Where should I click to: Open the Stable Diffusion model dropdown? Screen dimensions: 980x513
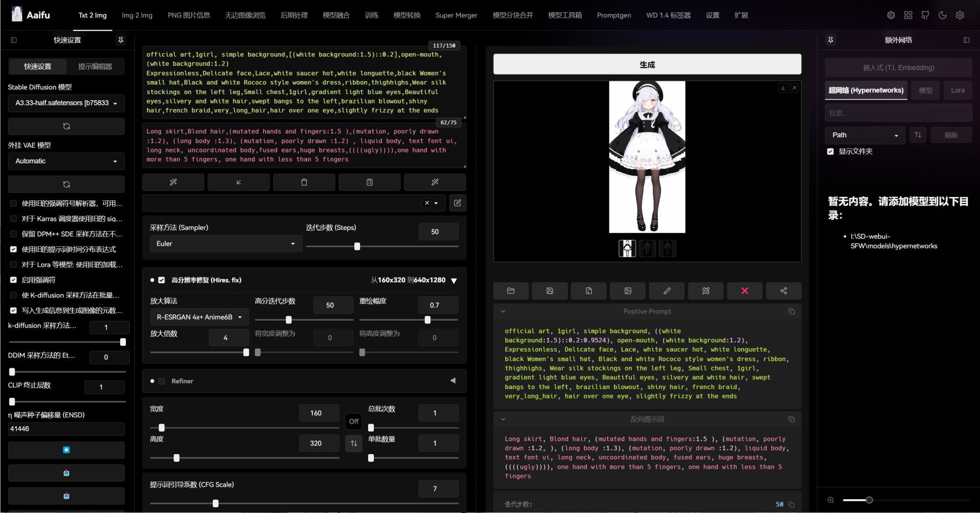(x=67, y=103)
